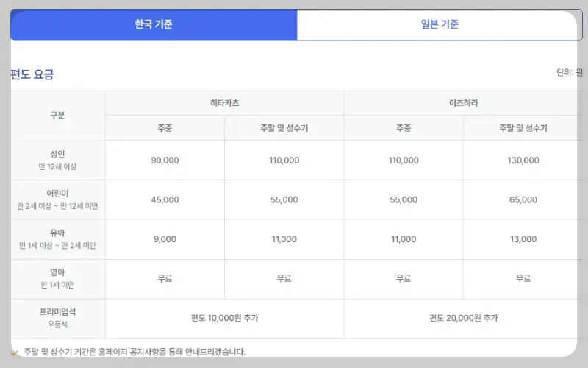Click 어린이 히타카츠 weekend fare 55,000
The image size is (588, 368).
click(284, 199)
